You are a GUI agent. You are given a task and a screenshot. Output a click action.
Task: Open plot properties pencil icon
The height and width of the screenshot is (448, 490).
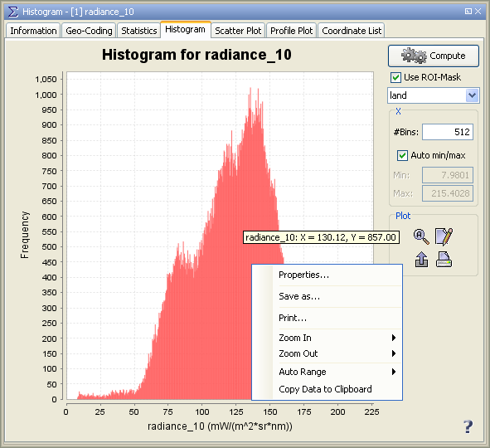444,236
